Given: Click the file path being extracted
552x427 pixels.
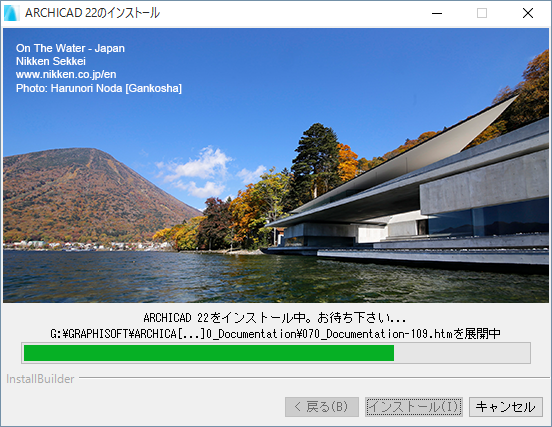Looking at the screenshot, I should tap(275, 333).
